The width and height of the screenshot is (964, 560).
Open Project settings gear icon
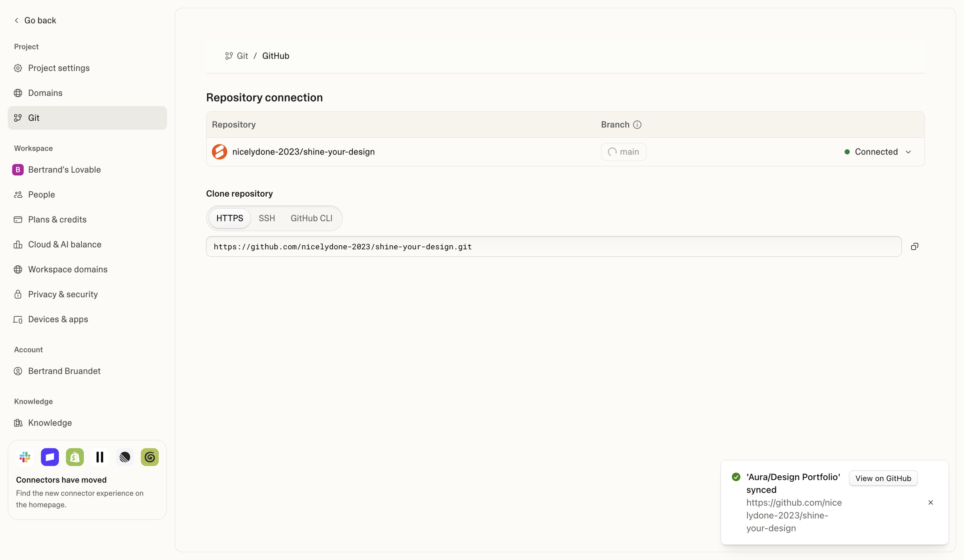point(18,68)
